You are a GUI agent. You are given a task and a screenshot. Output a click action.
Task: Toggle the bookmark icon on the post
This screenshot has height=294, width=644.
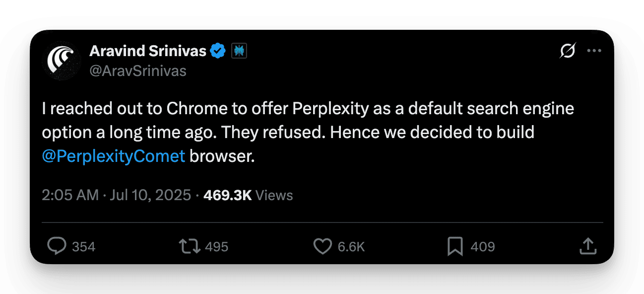[x=455, y=246]
